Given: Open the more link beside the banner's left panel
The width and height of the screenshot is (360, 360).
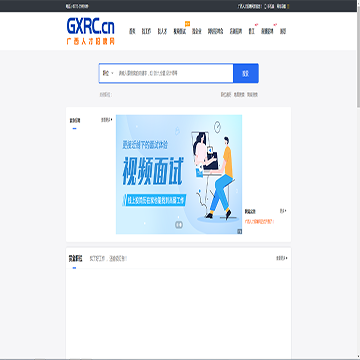Looking at the screenshot, I should (107, 120).
